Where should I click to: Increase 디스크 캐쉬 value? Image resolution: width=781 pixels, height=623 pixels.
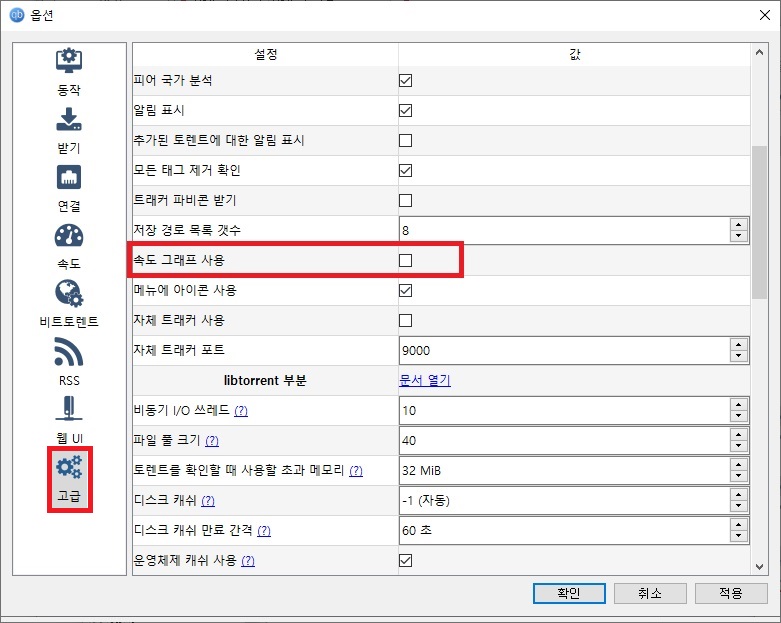coord(739,495)
